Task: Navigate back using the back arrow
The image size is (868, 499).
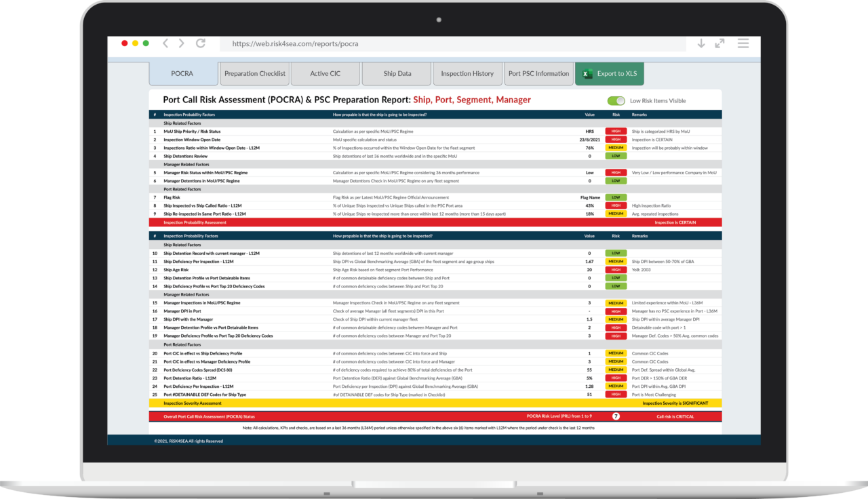Action: point(165,43)
